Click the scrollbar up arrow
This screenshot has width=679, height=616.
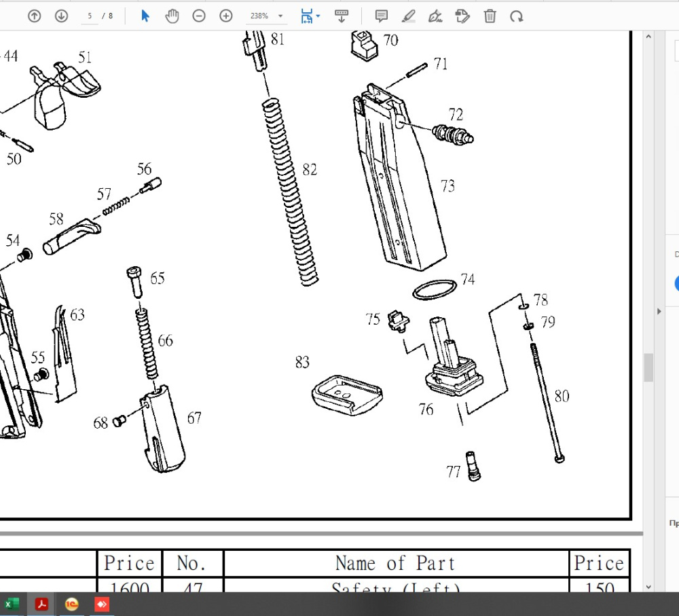tap(648, 37)
